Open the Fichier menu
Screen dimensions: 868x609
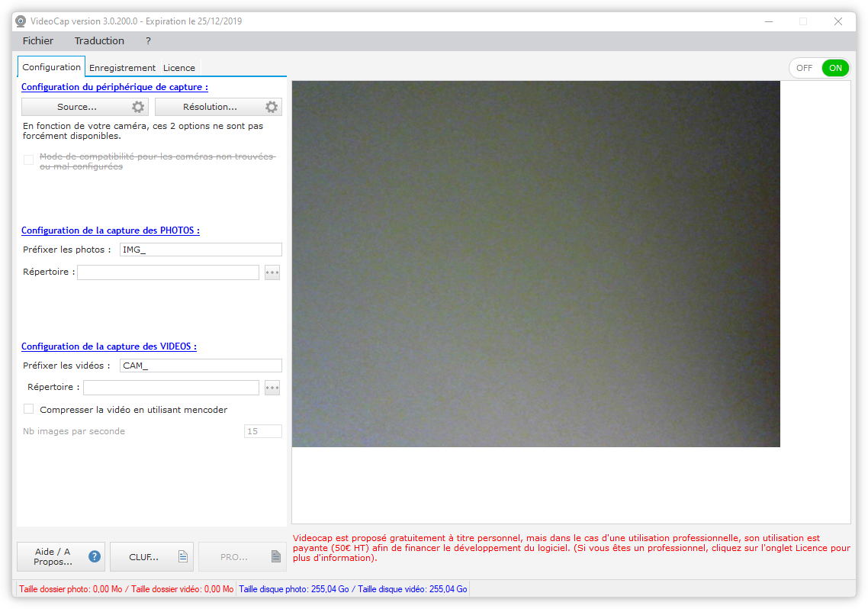point(38,41)
